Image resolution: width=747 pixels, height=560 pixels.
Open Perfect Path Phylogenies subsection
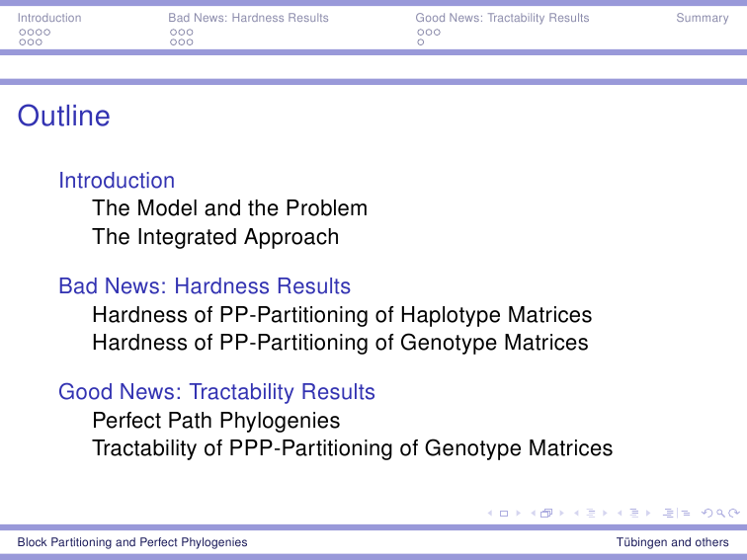click(215, 421)
